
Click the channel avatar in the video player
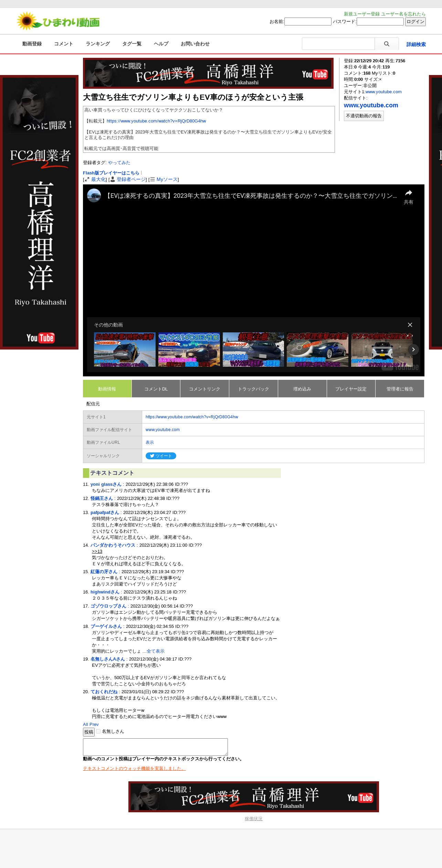pos(94,195)
